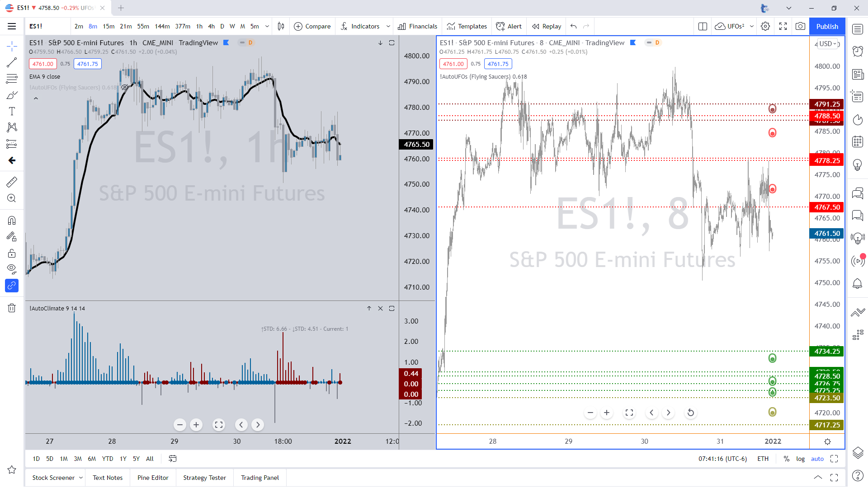Image resolution: width=868 pixels, height=488 pixels.
Task: Toggle magnet mode
Action: pyautogui.click(x=12, y=220)
